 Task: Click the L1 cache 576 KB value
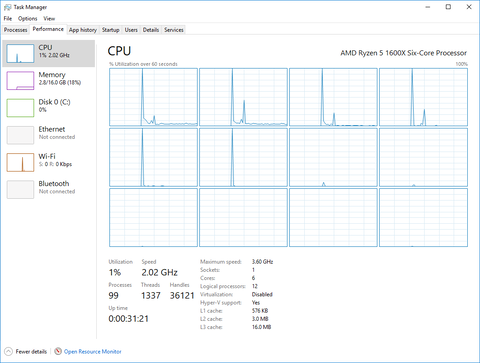click(260, 311)
